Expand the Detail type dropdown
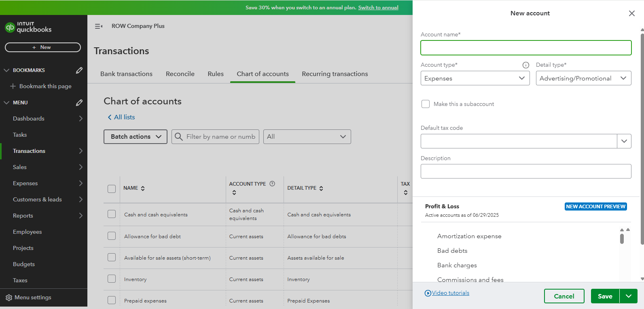 [583, 78]
